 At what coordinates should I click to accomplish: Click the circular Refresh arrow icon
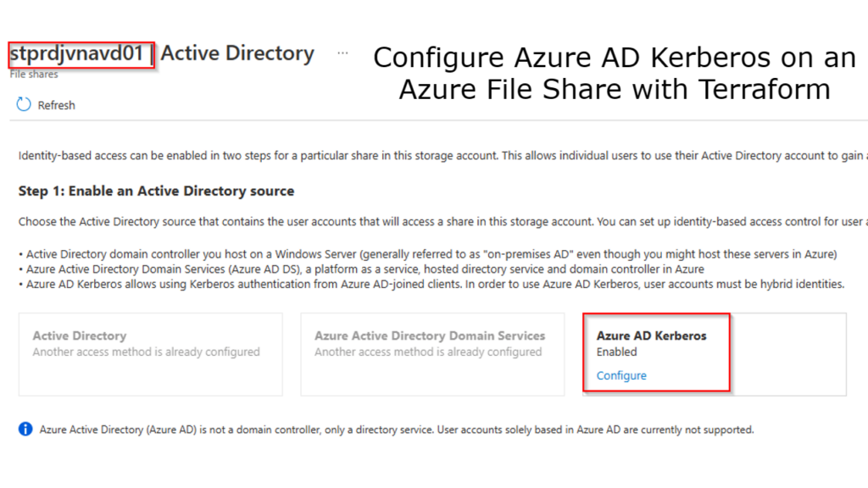click(x=24, y=105)
